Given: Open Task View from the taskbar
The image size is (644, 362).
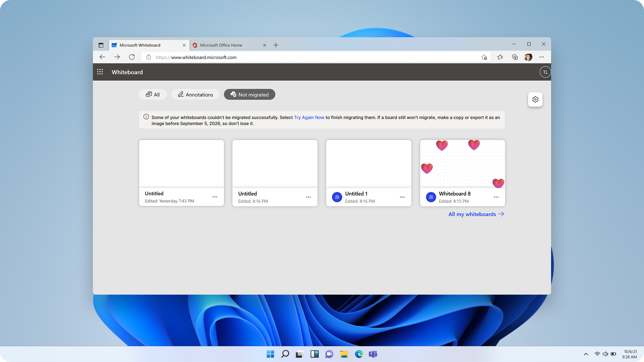Looking at the screenshot, I should pos(300,354).
